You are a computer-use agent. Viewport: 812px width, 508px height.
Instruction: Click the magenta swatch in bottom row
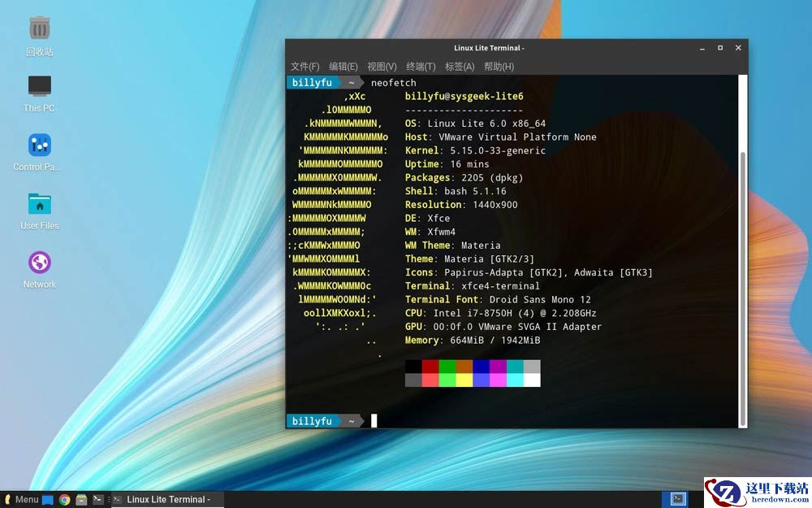coord(499,380)
